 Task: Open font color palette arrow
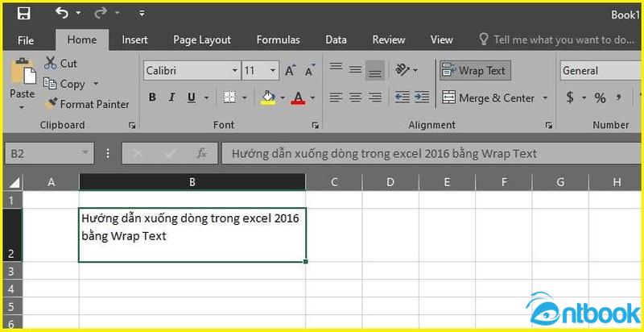click(313, 98)
